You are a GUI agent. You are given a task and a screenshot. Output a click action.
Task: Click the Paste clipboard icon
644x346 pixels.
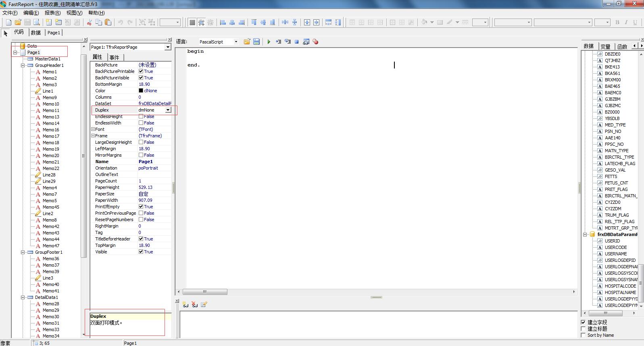tap(108, 23)
